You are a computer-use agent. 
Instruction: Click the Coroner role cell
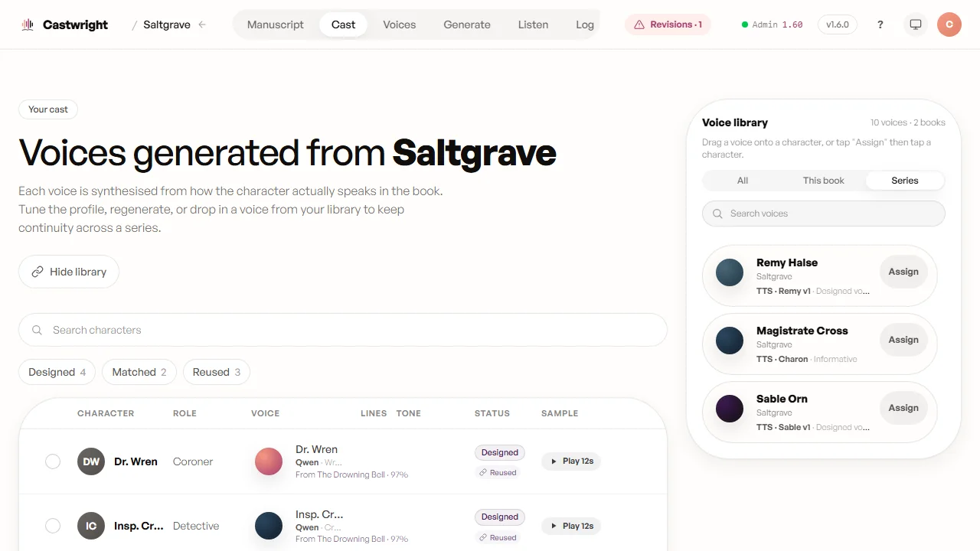193,461
